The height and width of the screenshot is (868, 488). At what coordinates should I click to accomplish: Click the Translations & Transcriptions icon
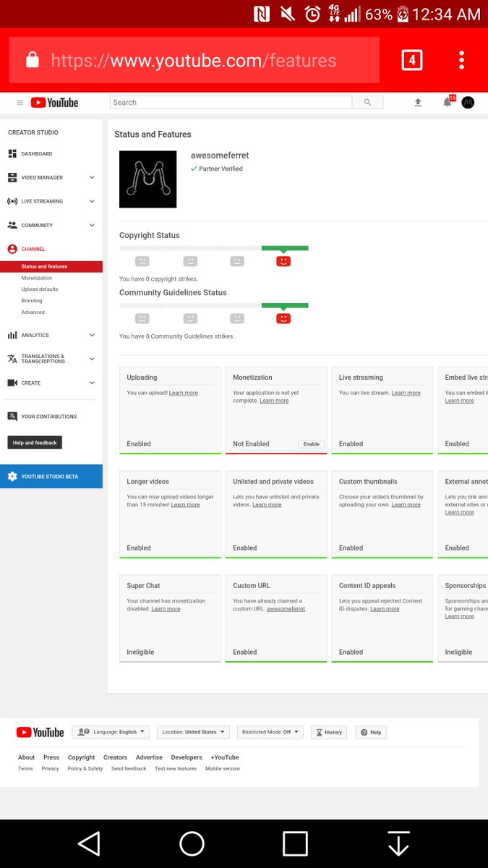tap(12, 359)
